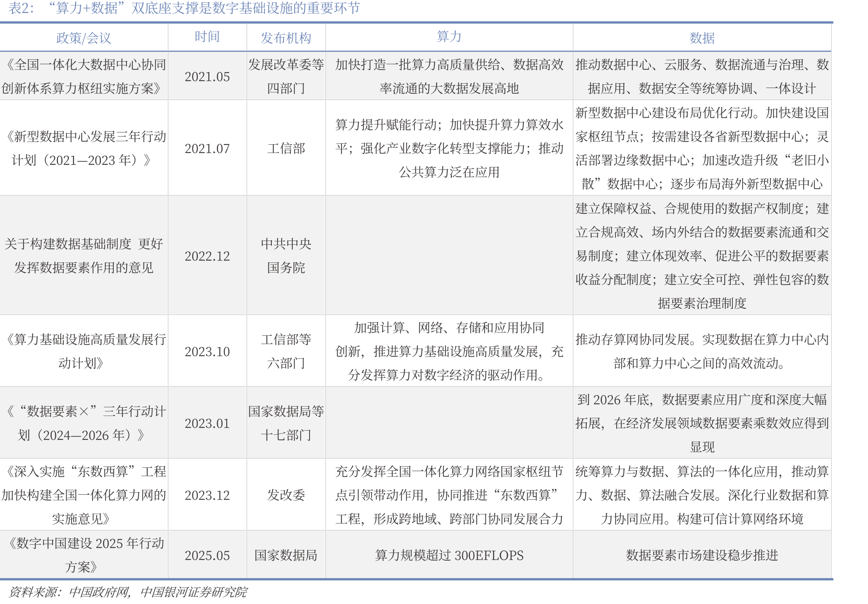Click the agency cell '国家数据局'
Image resolution: width=868 pixels, height=604 pixels.
pyautogui.click(x=286, y=555)
